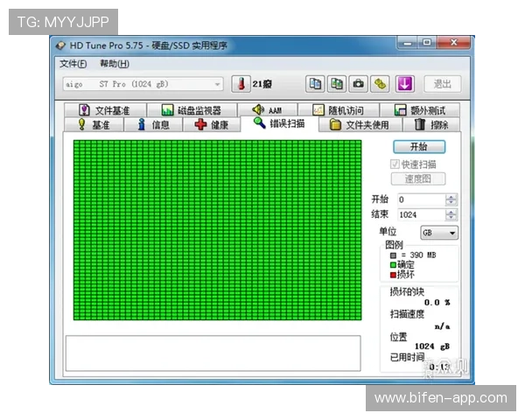Click the 21 degree temperature reading
The image size is (525, 420).
click(262, 84)
